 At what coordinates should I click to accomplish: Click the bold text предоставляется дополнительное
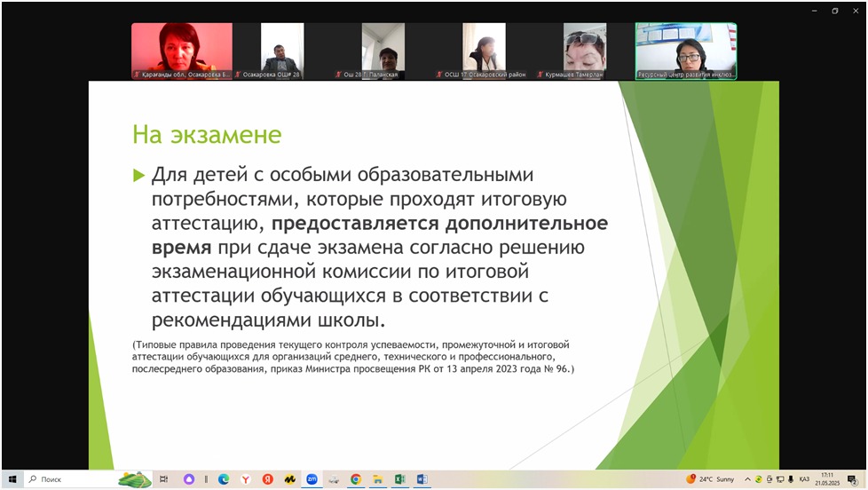439,223
